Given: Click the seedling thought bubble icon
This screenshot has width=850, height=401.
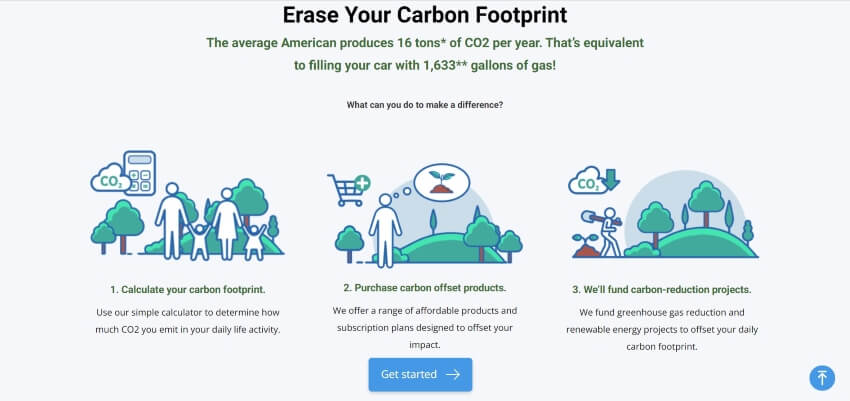Looking at the screenshot, I should (x=441, y=183).
